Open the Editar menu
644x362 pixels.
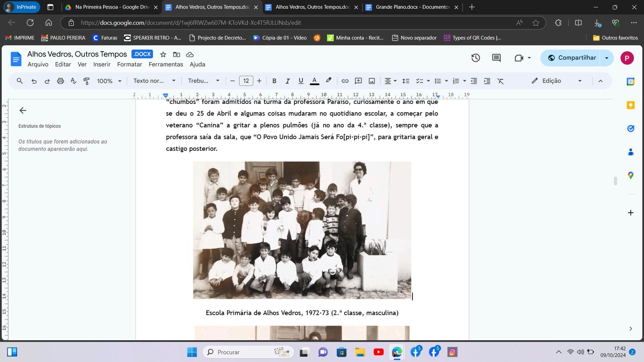click(x=63, y=65)
